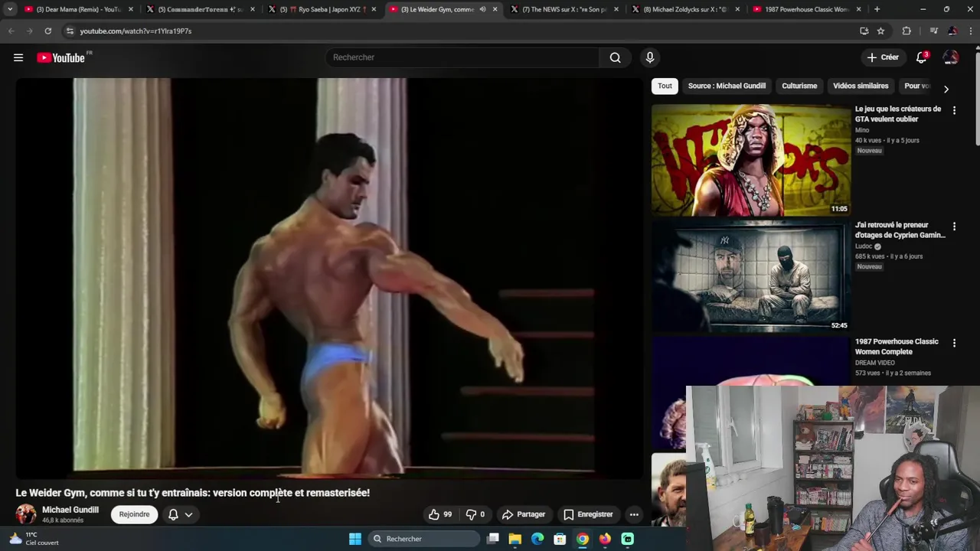Reload the page in Chrome
Viewport: 980px width, 551px height.
(47, 31)
